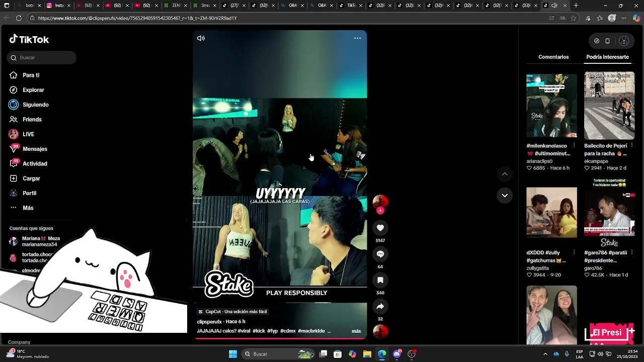Click the phone app icon in top pill
The width and height of the screenshot is (644, 362).
point(607,41)
